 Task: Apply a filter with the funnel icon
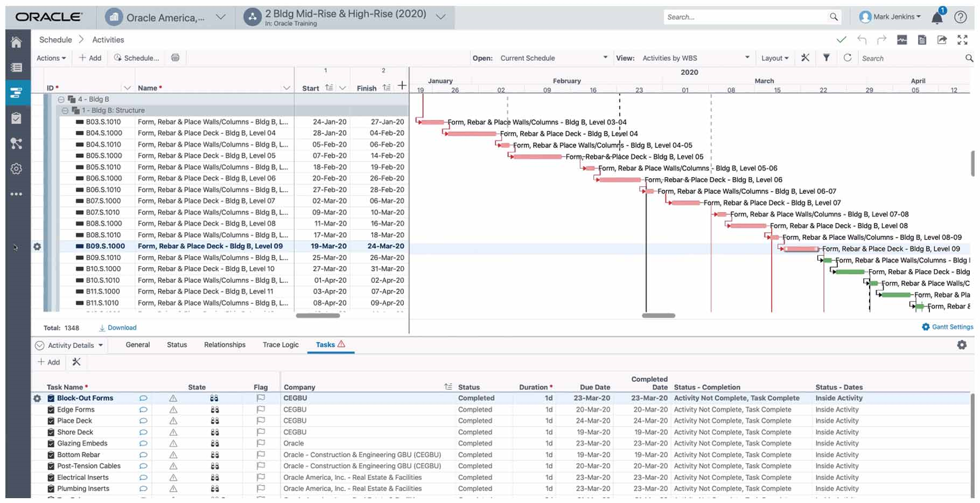click(827, 58)
